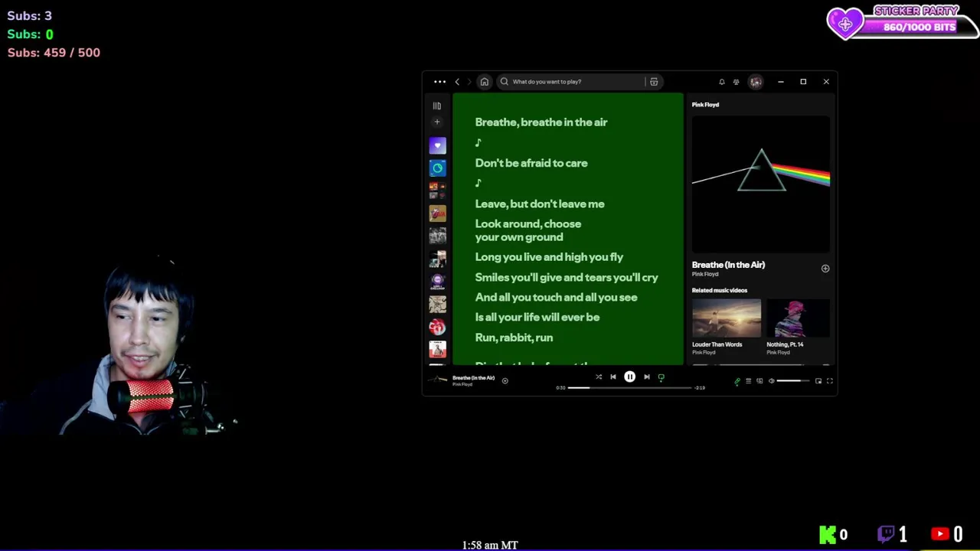Open Connect to a device

[759, 381]
